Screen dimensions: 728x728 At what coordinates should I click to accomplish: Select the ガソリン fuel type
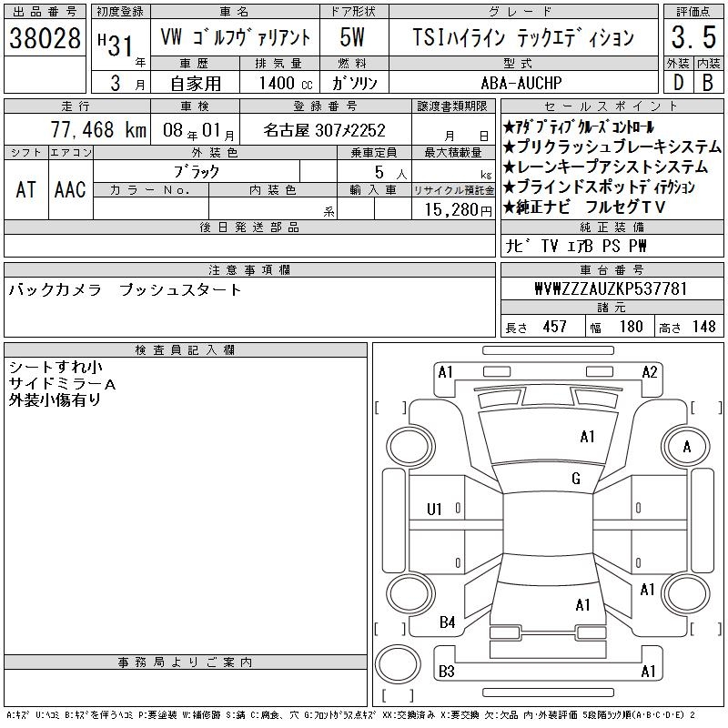354,83
